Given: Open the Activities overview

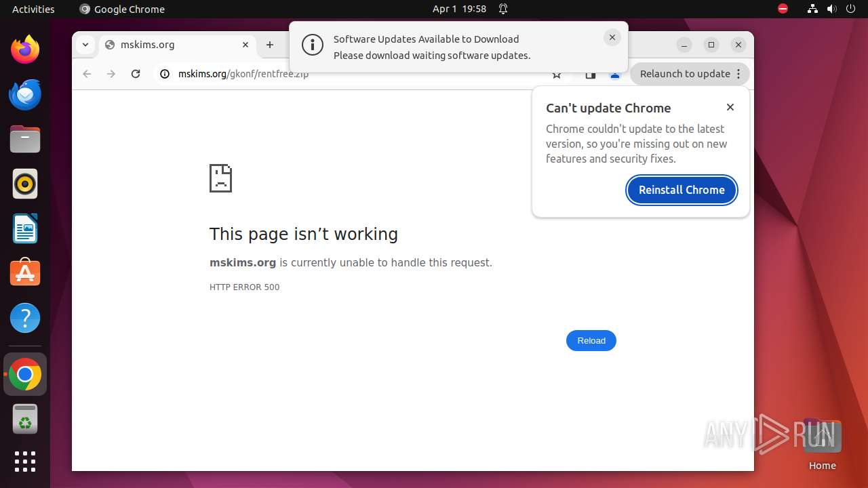Looking at the screenshot, I should pyautogui.click(x=33, y=9).
